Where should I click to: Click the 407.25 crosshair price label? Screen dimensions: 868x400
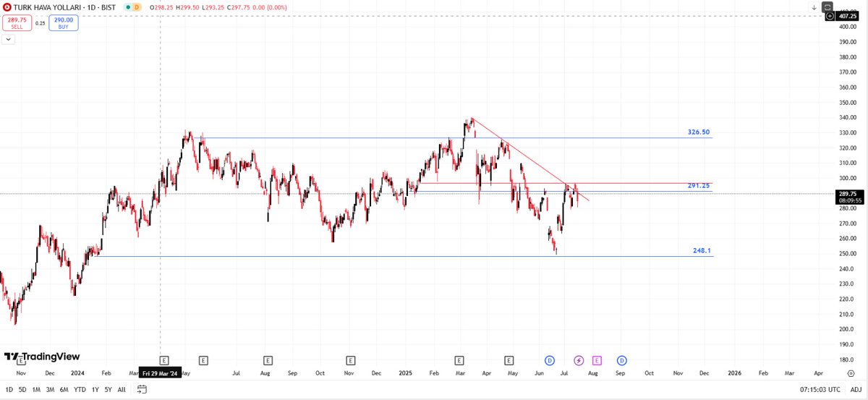click(x=846, y=15)
